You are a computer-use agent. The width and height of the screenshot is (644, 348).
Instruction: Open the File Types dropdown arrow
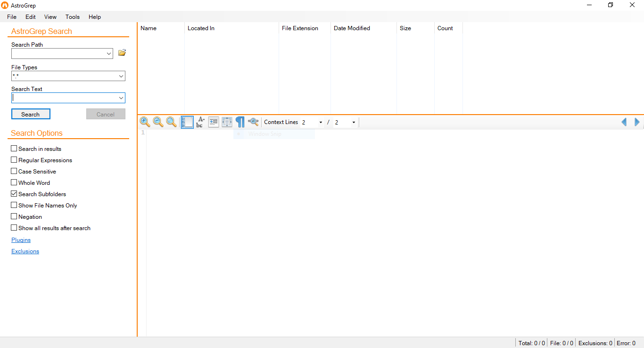point(121,76)
